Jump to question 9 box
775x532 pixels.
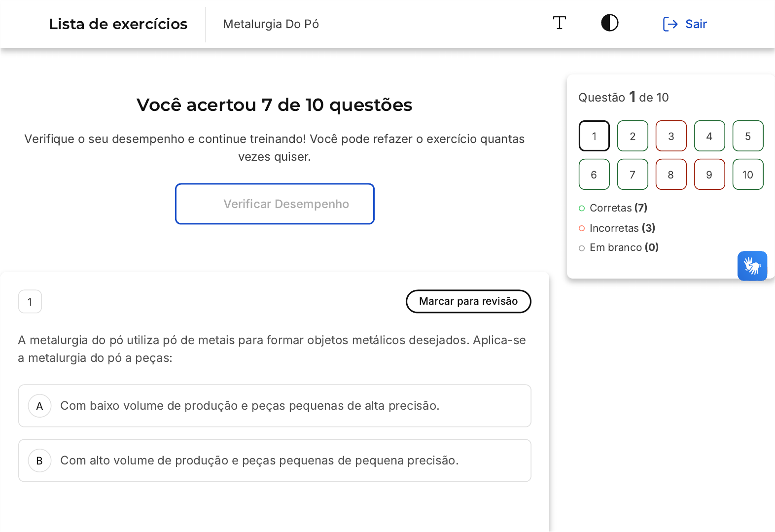tap(709, 175)
